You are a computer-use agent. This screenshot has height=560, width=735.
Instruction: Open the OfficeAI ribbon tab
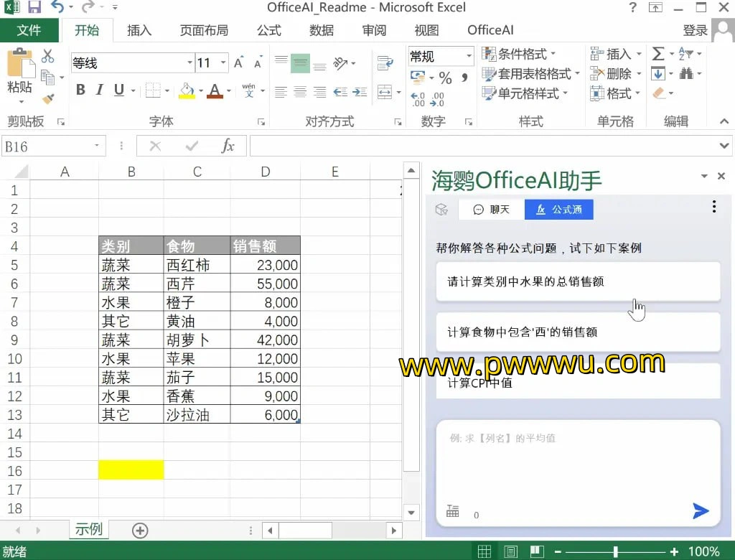(x=490, y=30)
